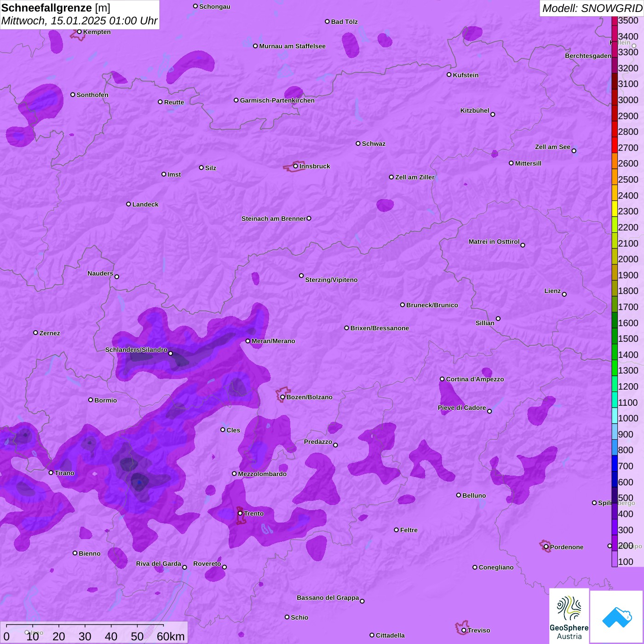The width and height of the screenshot is (644, 644).
Task: Click the 'Rovereto' label
Action: click(207, 563)
